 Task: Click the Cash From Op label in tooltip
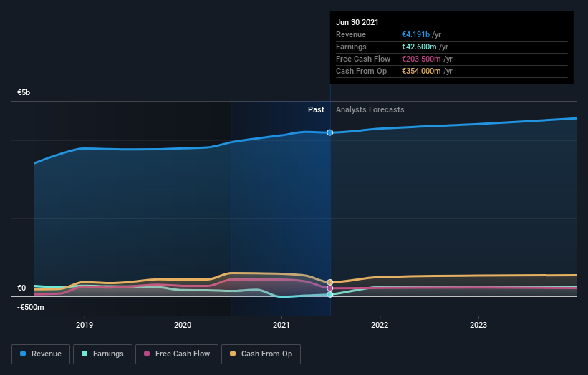[361, 71]
